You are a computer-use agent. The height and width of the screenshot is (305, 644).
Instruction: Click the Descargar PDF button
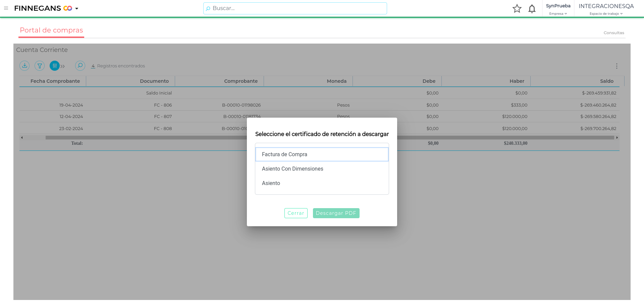click(336, 213)
